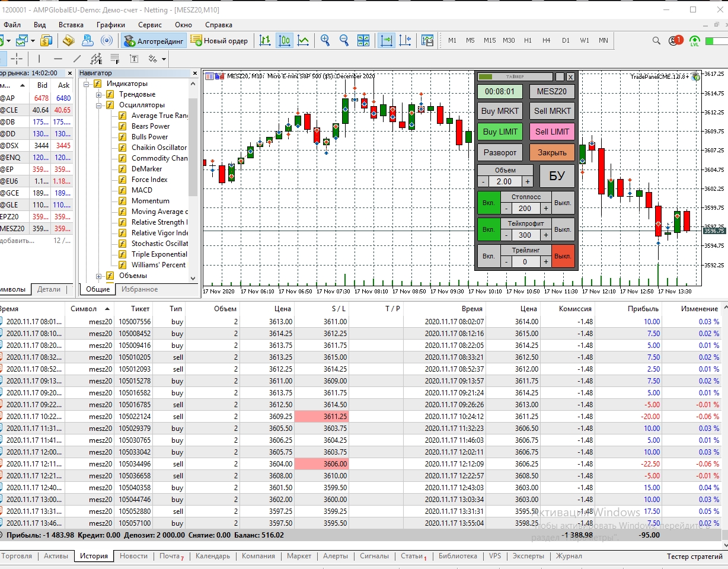This screenshot has width=728, height=569.
Task: Open the Журнал tab in toolbox
Action: coord(568,556)
